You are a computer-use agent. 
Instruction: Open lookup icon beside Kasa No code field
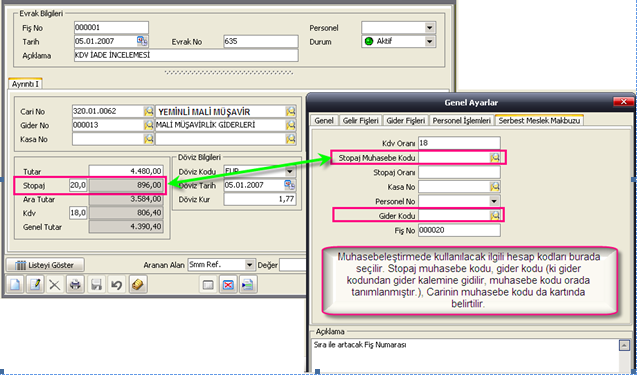tap(149, 139)
